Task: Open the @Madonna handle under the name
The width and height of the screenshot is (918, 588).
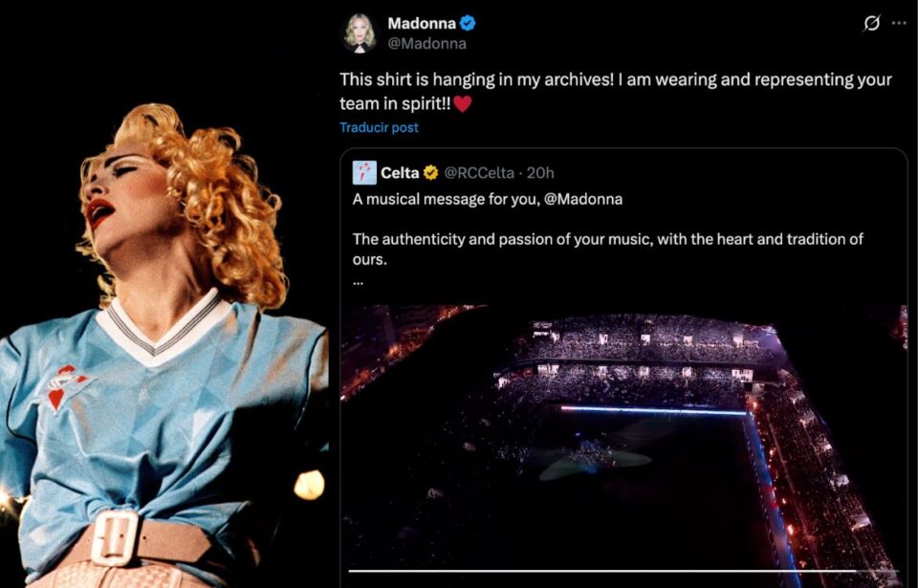Action: [426, 43]
